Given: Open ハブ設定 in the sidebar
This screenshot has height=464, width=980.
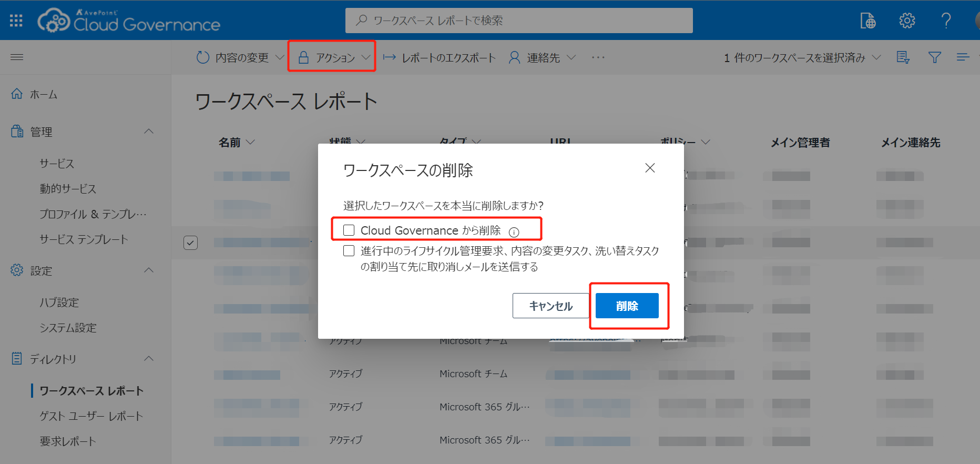Looking at the screenshot, I should coord(59,302).
